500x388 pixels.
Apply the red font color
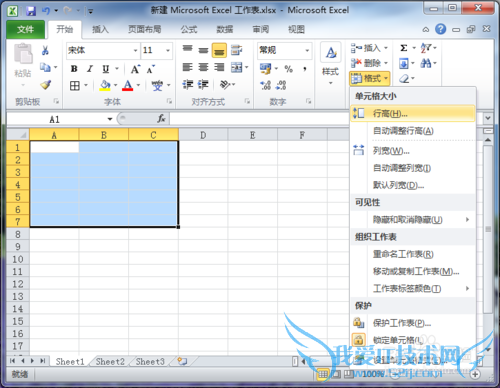[x=128, y=85]
